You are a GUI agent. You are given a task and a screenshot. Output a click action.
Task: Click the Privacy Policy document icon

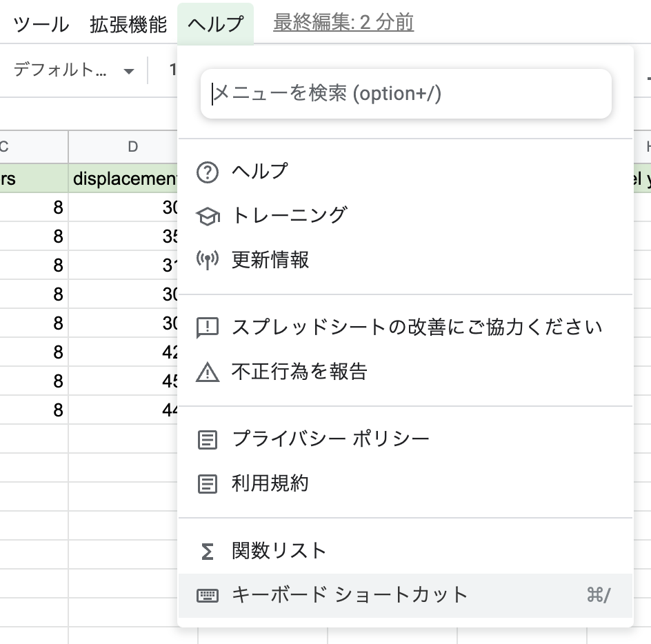208,439
